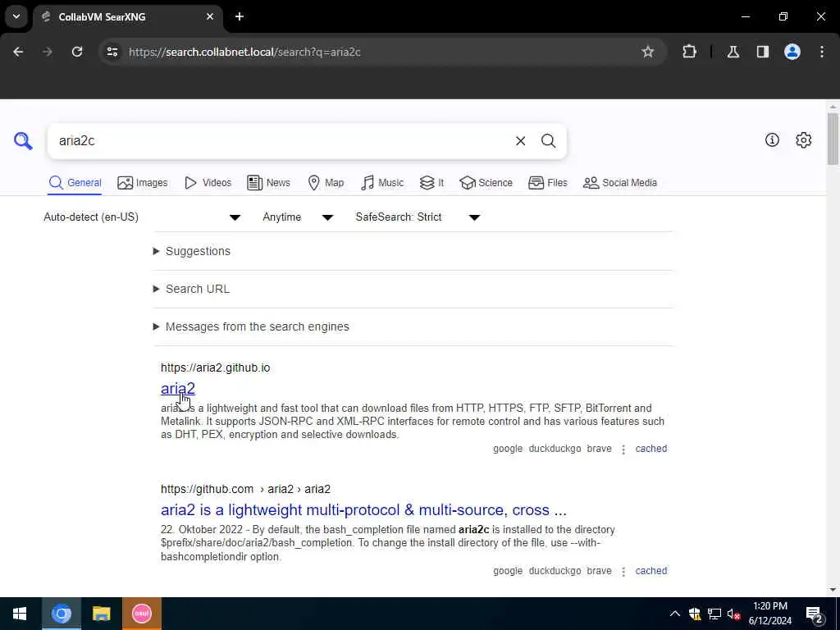The width and height of the screenshot is (840, 630).
Task: Open the Extensions puzzle icon
Action: (689, 52)
